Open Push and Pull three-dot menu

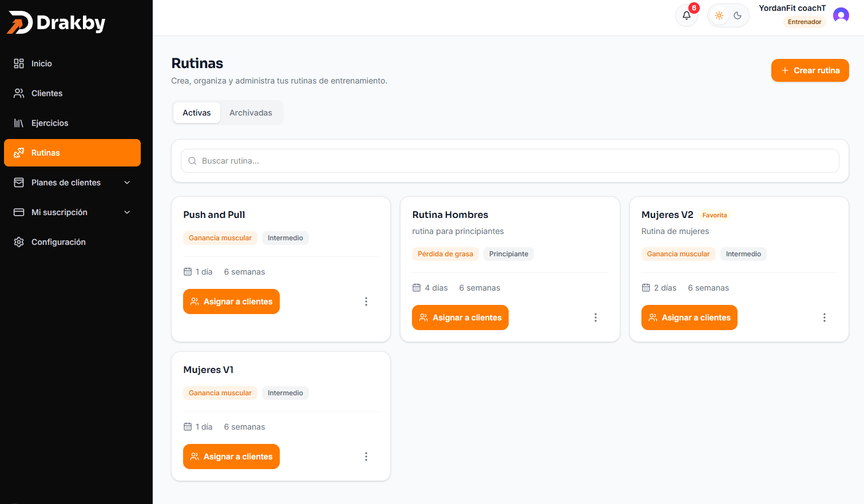tap(366, 301)
